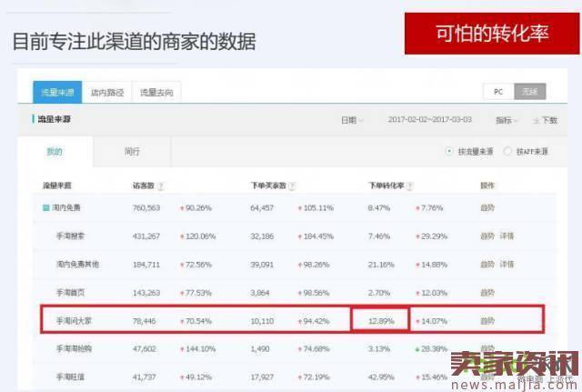Click growth value 120.06%
Screen dimensions: 582x392
(200, 236)
